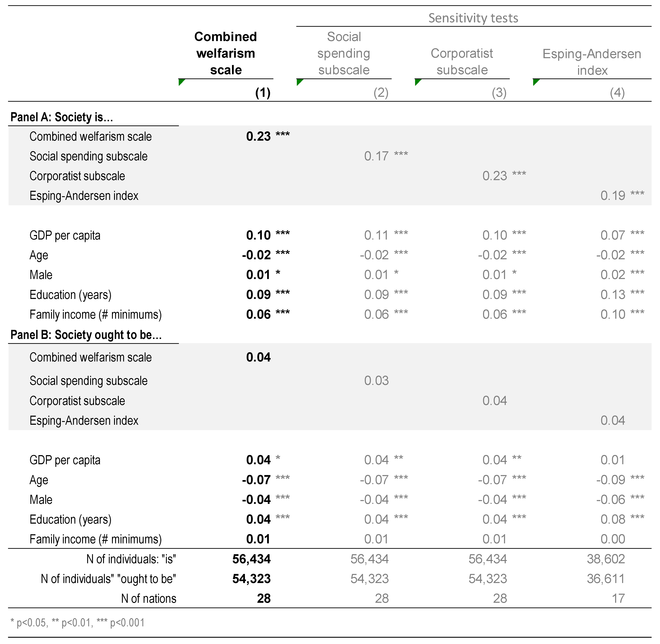Click green triangle under Social spending subscale
Viewport: 660px width, 644px height.
tap(299, 82)
